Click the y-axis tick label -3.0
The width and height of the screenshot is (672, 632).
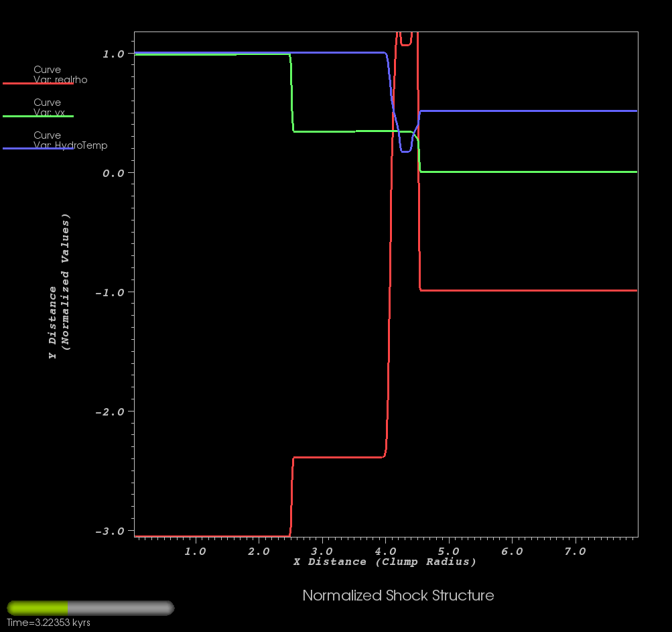tap(109, 531)
